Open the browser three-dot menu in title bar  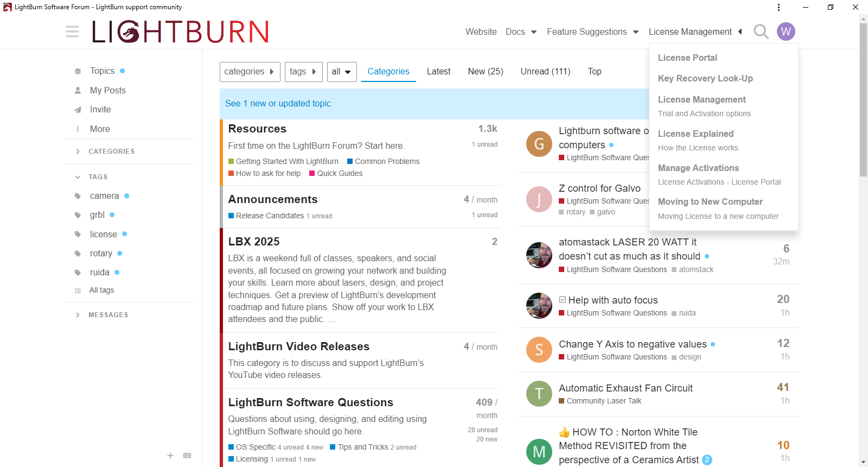click(x=778, y=7)
